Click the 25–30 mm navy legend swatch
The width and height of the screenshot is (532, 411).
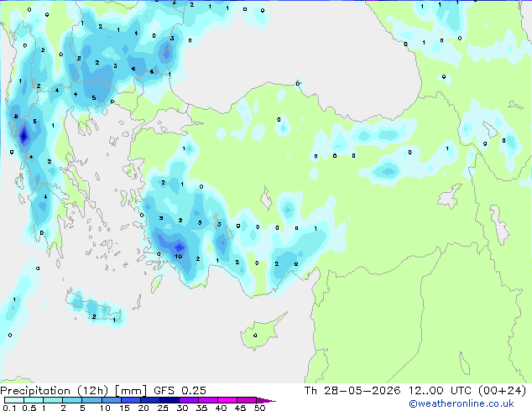(170, 400)
